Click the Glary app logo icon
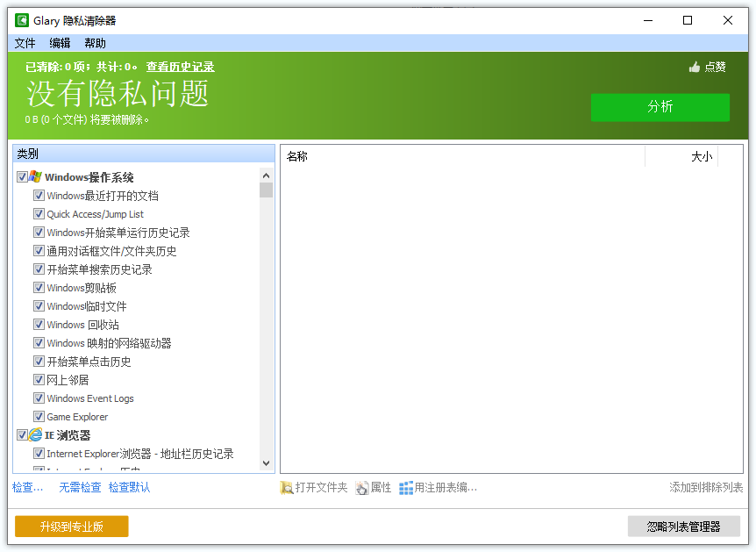The height and width of the screenshot is (552, 756). pos(22,21)
